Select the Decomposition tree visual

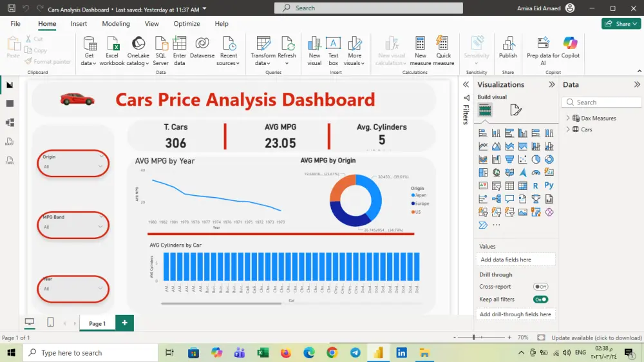pos(496,199)
